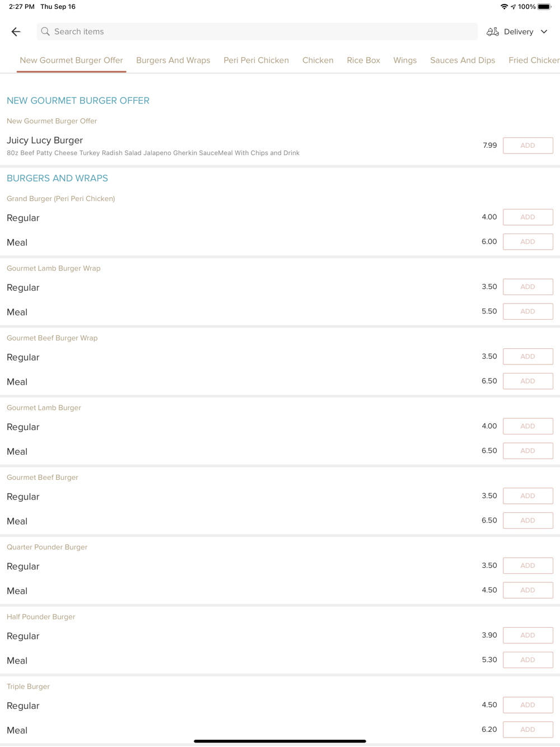The height and width of the screenshot is (747, 560).
Task: Tap the home indicator bar
Action: (x=280, y=741)
